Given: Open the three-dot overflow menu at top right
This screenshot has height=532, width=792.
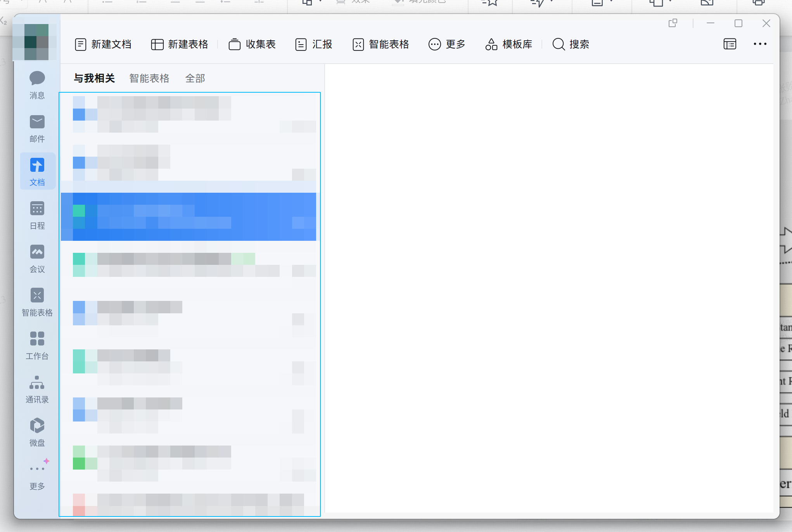Looking at the screenshot, I should click(760, 44).
